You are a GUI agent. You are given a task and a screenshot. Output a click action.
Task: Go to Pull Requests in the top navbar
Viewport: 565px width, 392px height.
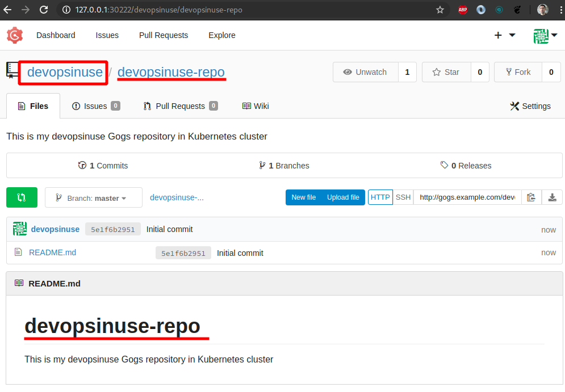(x=164, y=35)
